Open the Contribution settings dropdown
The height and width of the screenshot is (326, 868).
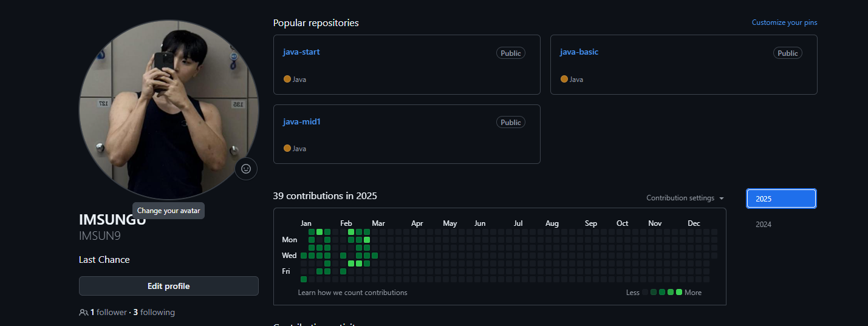tap(685, 198)
